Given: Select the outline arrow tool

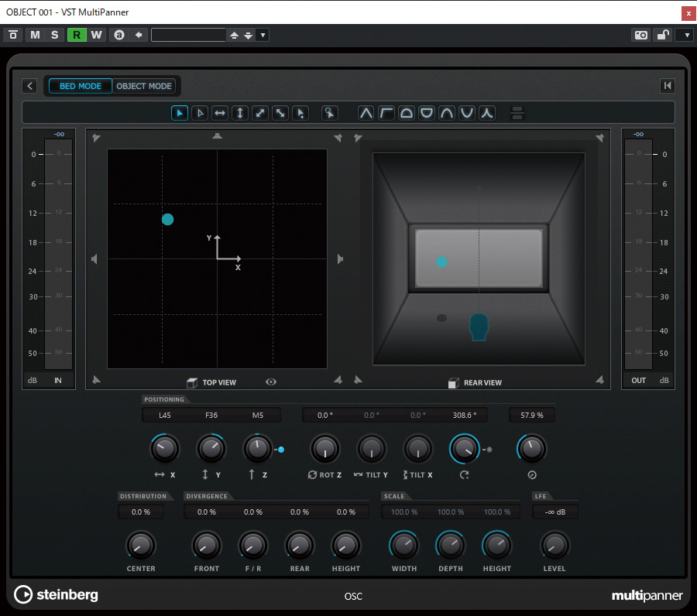Looking at the screenshot, I should 200,113.
